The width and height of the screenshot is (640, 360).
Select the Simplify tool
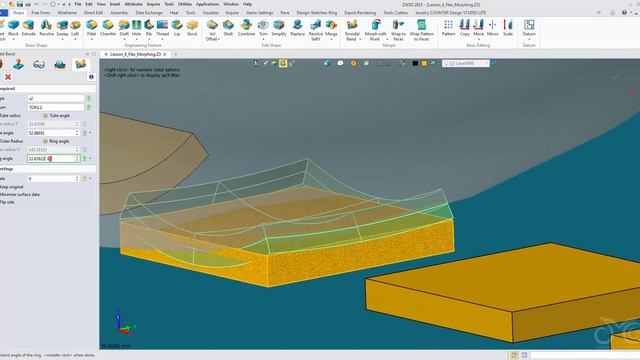[x=279, y=28]
